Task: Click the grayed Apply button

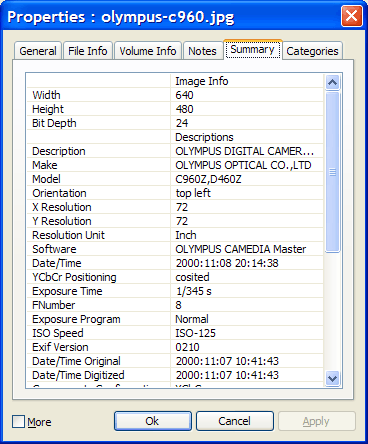Action: coord(316,421)
